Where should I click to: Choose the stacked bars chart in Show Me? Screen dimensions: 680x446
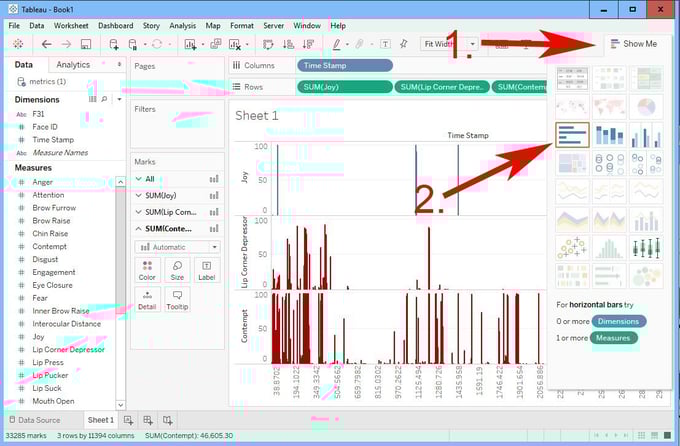click(609, 135)
